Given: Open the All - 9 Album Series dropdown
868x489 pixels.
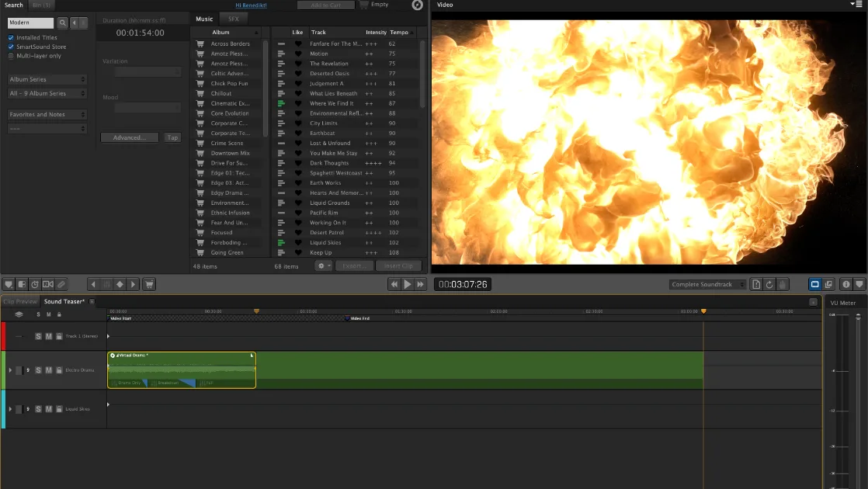Looking at the screenshot, I should point(47,93).
